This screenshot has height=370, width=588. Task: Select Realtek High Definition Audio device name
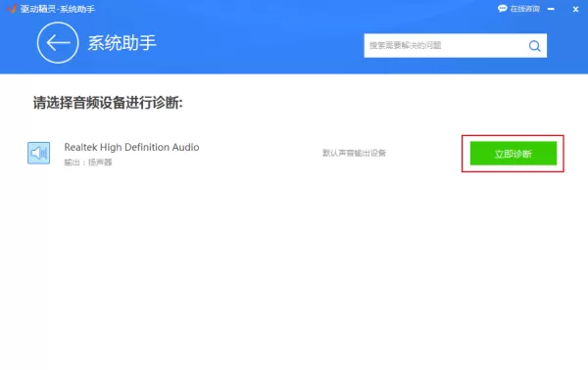tap(131, 147)
